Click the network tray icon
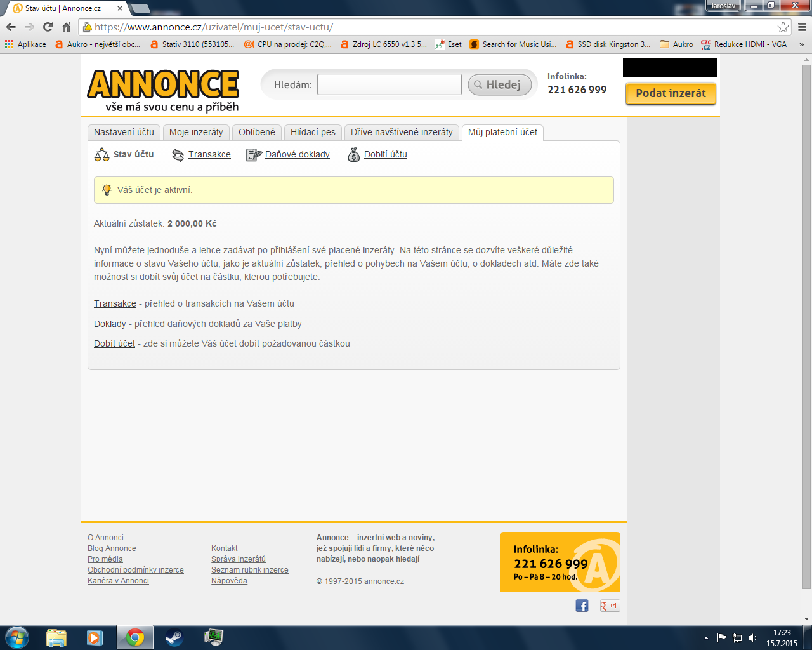The image size is (812, 650). coord(737,638)
